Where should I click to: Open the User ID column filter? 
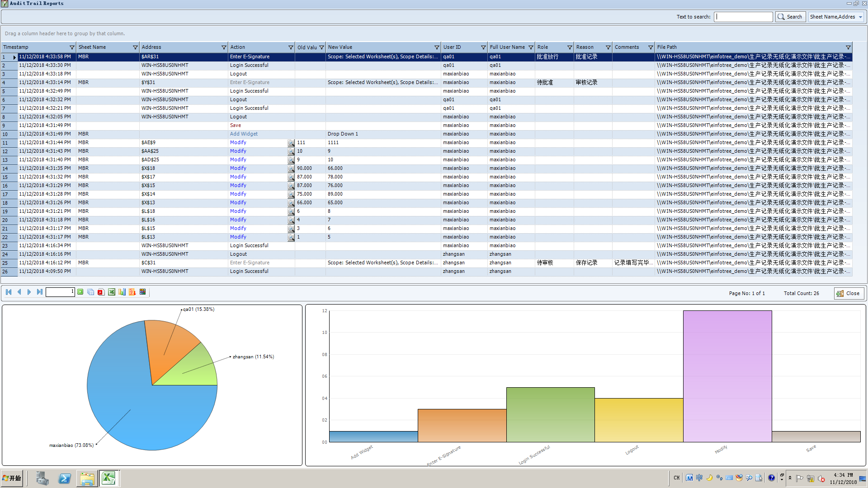coord(483,47)
